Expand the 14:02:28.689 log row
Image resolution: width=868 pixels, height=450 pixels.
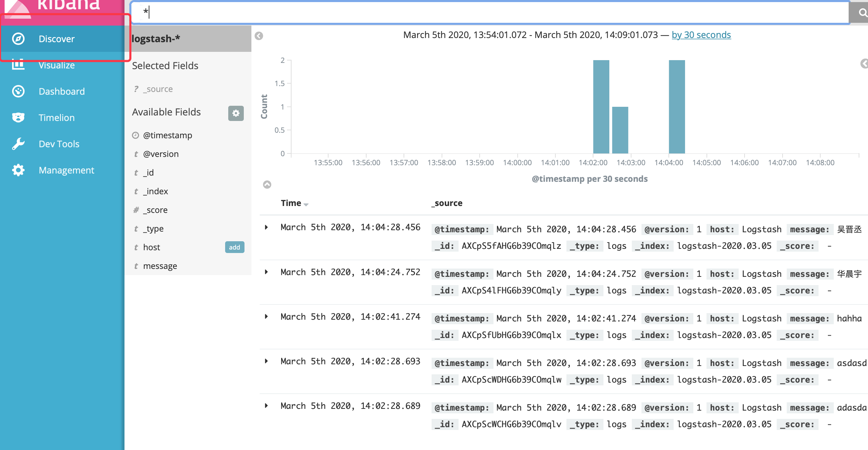pyautogui.click(x=266, y=406)
